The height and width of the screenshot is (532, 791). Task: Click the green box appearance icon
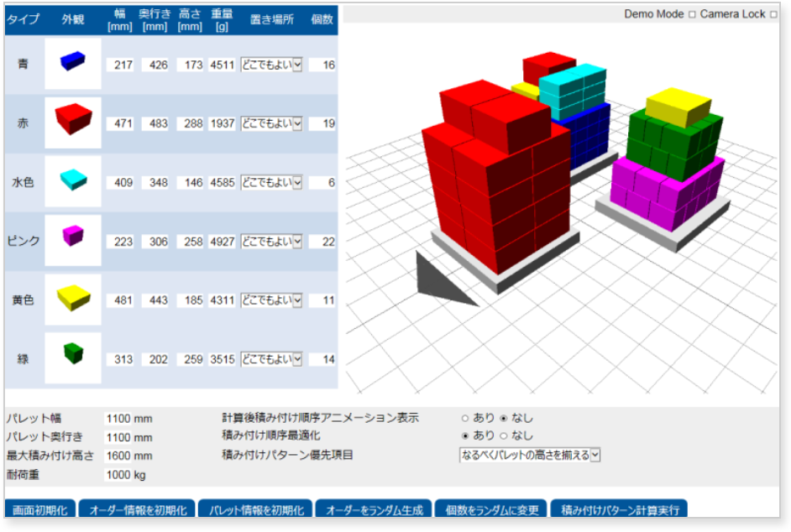coord(73,356)
